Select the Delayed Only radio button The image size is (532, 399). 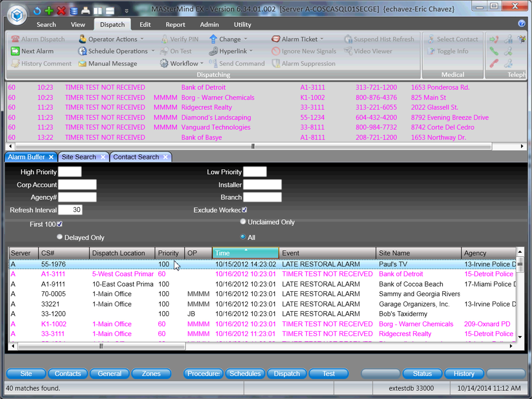tap(60, 237)
